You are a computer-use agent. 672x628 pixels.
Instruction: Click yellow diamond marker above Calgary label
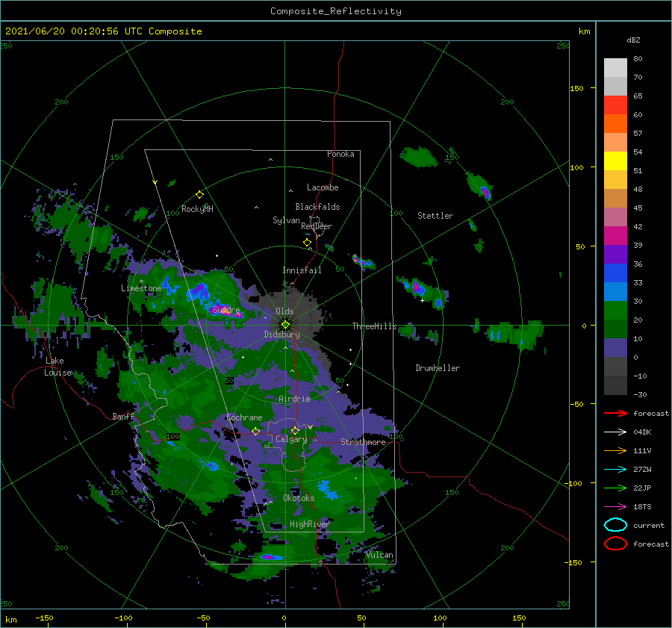tap(295, 430)
